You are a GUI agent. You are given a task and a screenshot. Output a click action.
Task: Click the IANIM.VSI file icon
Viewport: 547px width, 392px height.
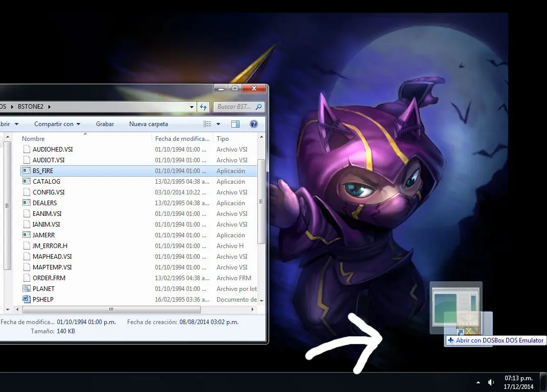tap(26, 224)
